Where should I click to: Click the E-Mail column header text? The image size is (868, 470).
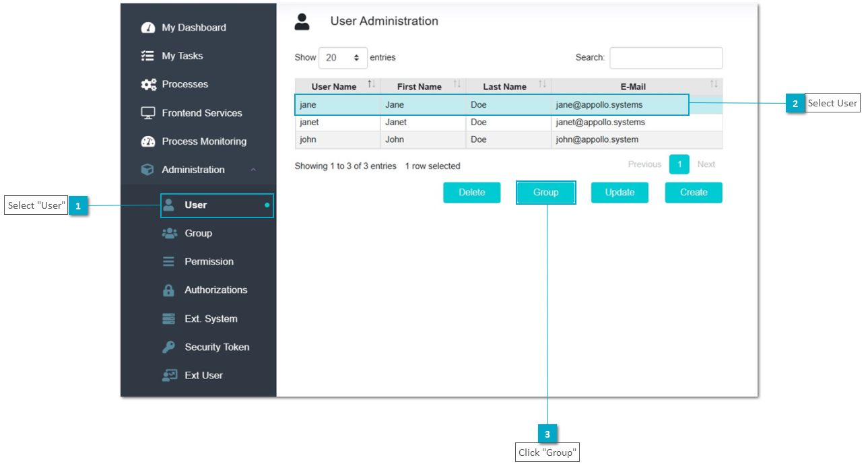click(633, 87)
